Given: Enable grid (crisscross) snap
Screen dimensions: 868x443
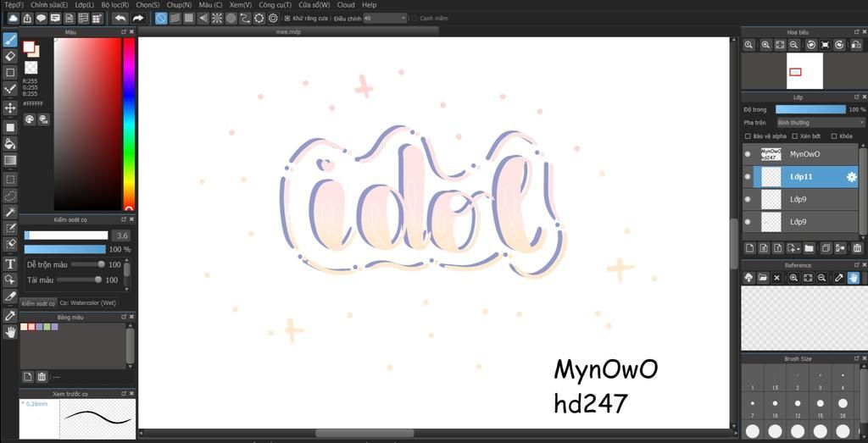Looking at the screenshot, I should [x=189, y=19].
